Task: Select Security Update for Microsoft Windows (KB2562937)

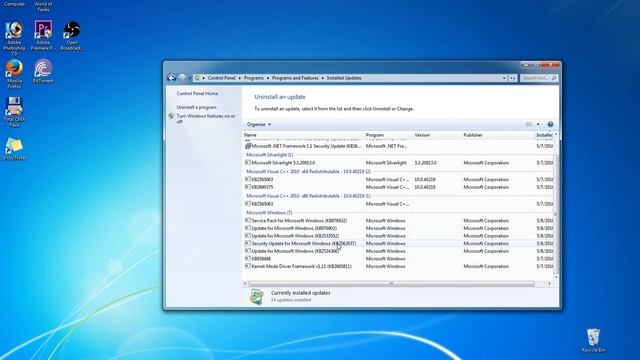Action: (398, 243)
